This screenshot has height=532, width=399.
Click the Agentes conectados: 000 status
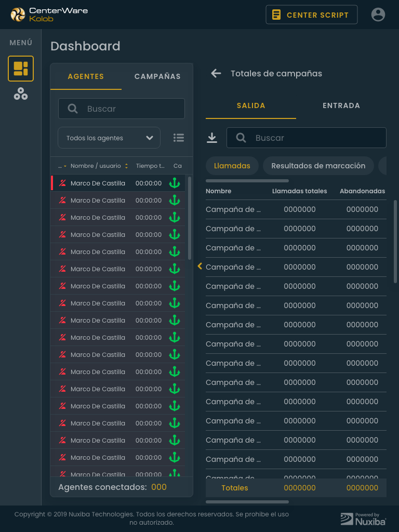(x=112, y=487)
